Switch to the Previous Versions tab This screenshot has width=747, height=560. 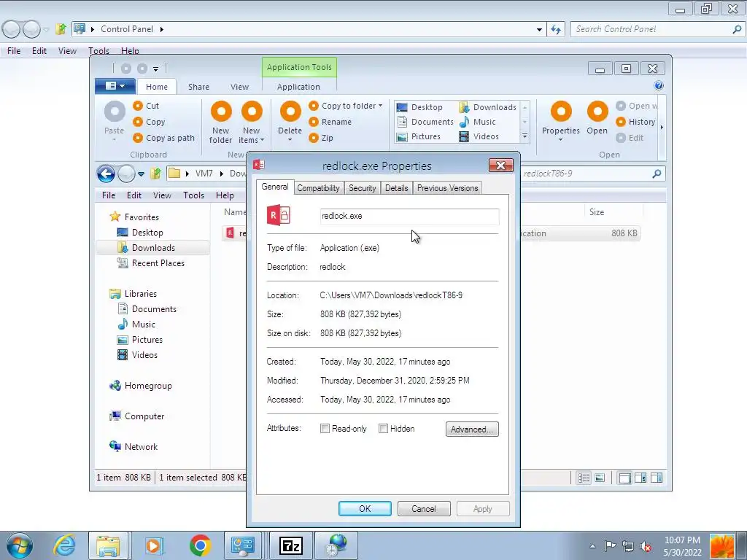coord(447,188)
